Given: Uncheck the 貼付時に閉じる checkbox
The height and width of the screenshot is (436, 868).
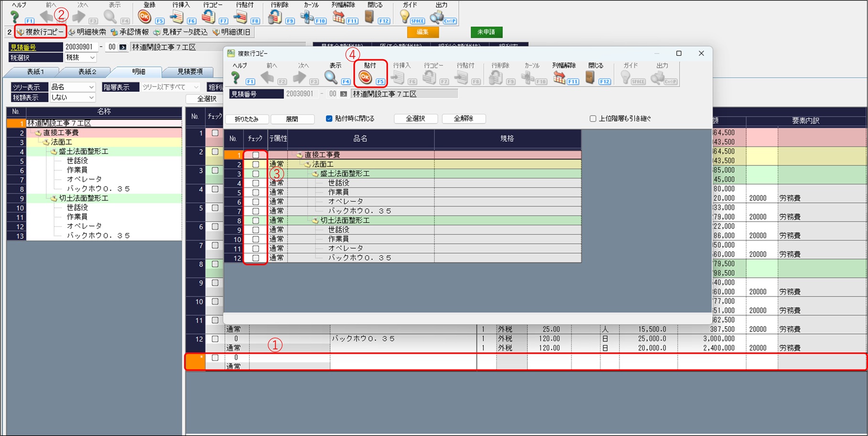Looking at the screenshot, I should pos(329,119).
